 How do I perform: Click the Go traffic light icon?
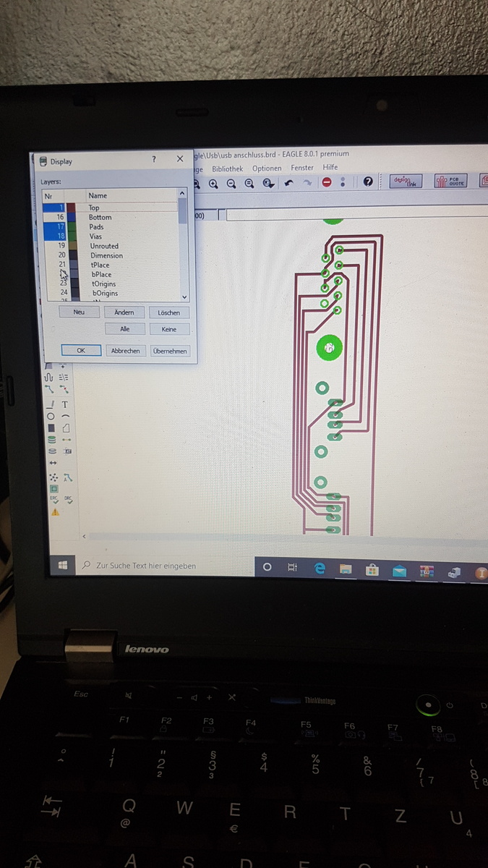pos(343,182)
